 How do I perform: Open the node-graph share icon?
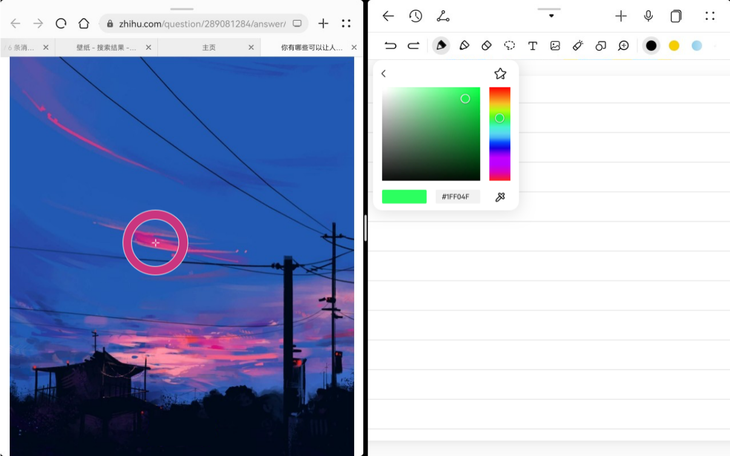[443, 16]
